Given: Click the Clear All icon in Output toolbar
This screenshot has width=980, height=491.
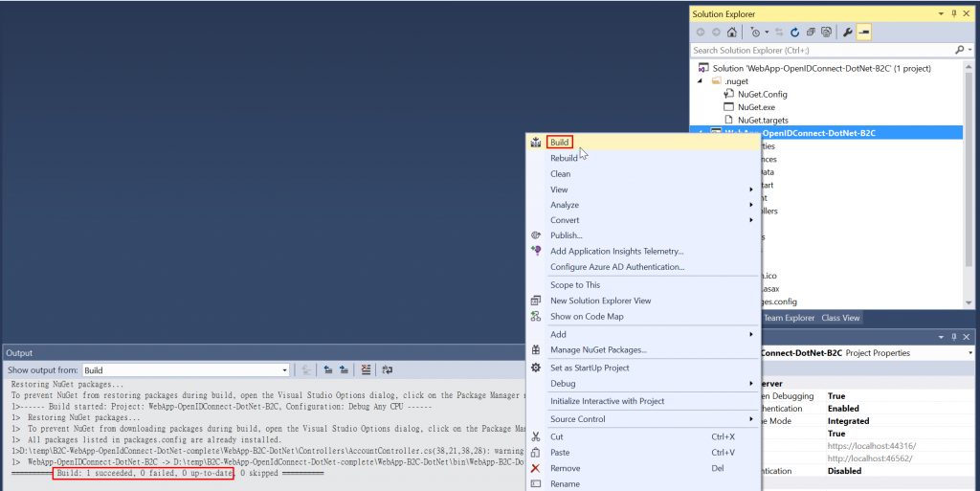Looking at the screenshot, I should [x=366, y=369].
